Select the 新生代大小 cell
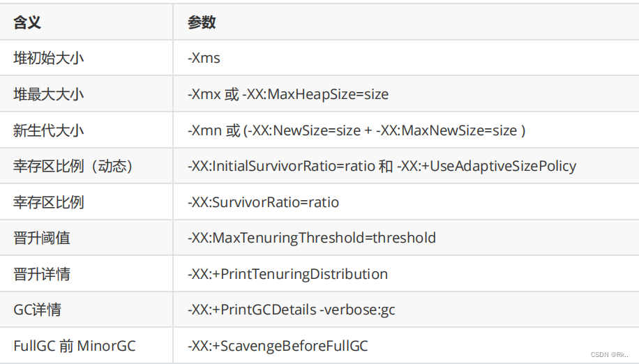 (x=48, y=130)
